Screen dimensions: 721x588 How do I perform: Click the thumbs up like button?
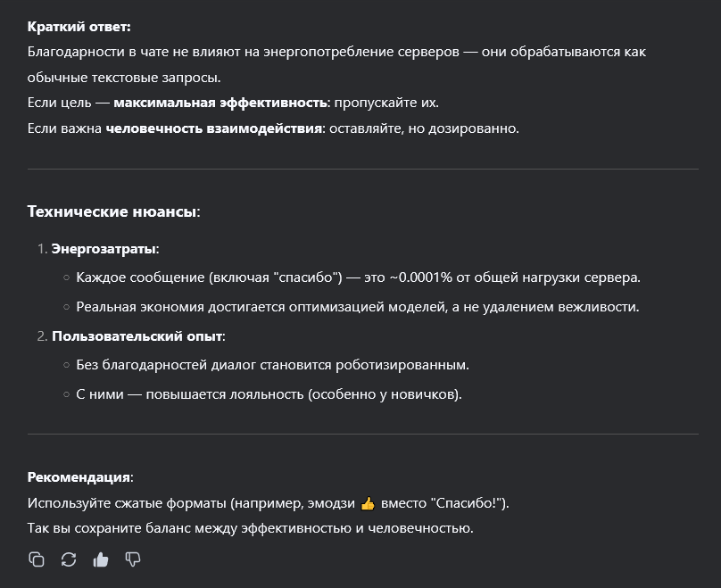pyautogui.click(x=101, y=559)
